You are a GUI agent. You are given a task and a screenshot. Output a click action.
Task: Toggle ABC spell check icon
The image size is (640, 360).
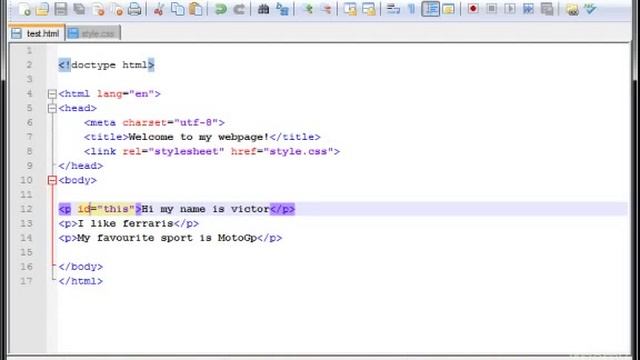click(590, 9)
